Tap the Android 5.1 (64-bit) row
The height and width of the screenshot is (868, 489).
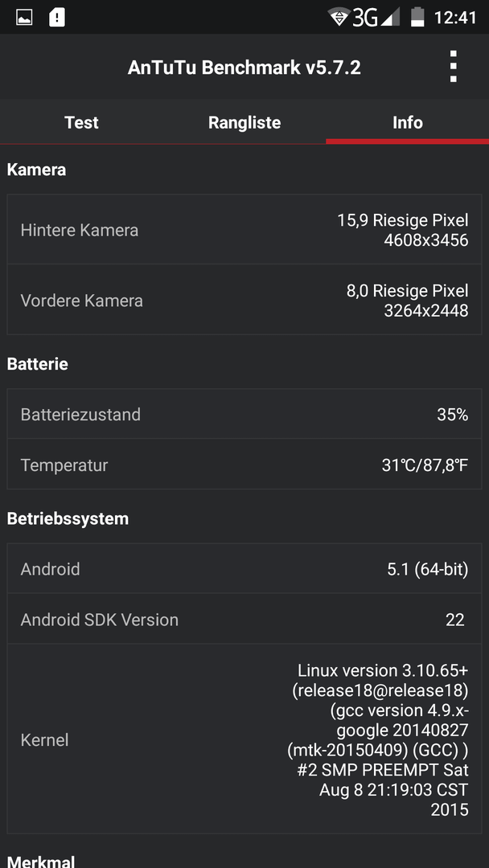click(244, 568)
